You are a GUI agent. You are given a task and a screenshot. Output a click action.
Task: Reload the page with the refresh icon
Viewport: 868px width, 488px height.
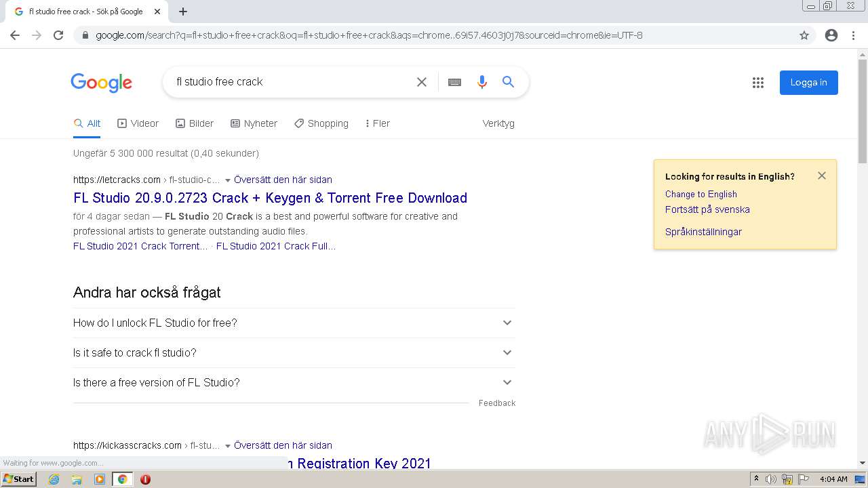(58, 35)
